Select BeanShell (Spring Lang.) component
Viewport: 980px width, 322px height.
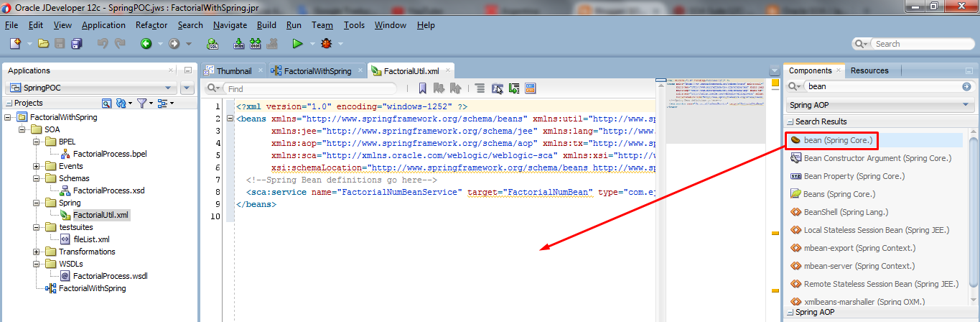[x=846, y=212]
